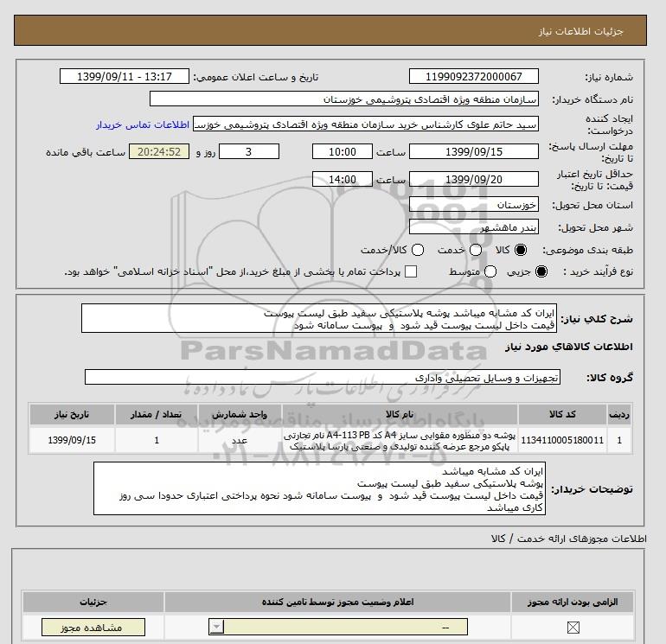This screenshot has width=666, height=644.
Task: Click remaining time countdown 20:24:52
Action: click(159, 151)
